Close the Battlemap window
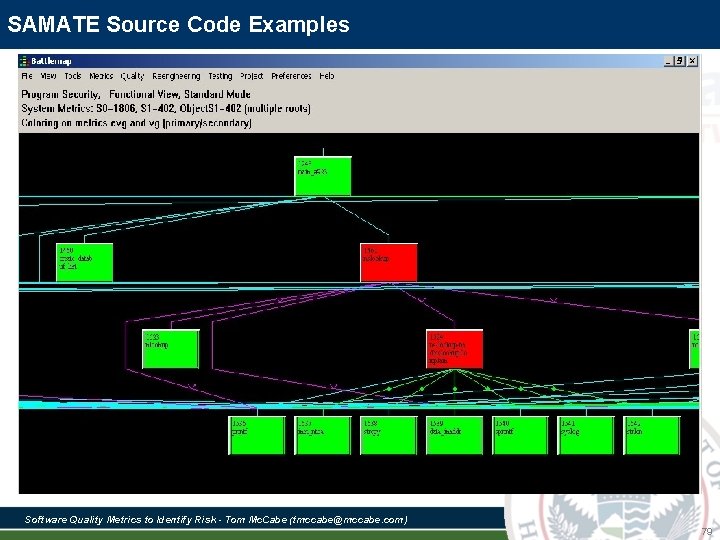Image resolution: width=720 pixels, height=540 pixels. coord(692,61)
